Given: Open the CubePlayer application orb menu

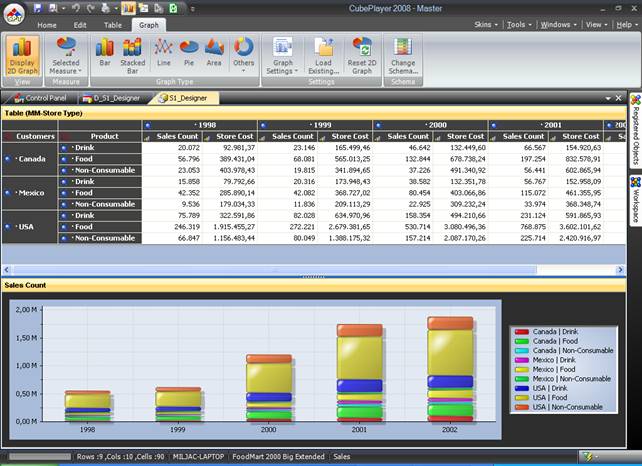Looking at the screenshot, I should pos(14,14).
